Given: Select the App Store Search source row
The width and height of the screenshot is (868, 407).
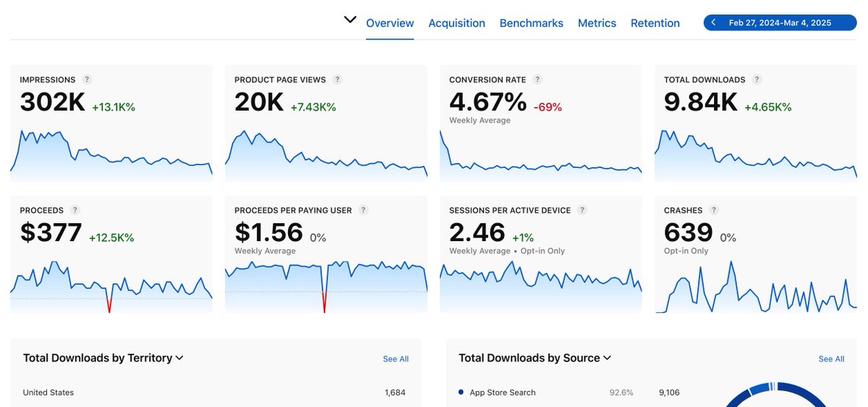Looking at the screenshot, I should pos(569,393).
